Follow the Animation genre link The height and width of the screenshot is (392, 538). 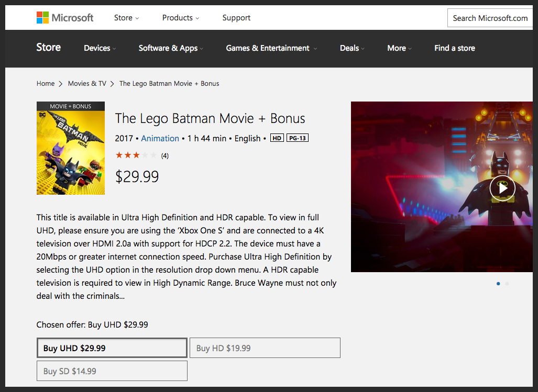point(160,139)
